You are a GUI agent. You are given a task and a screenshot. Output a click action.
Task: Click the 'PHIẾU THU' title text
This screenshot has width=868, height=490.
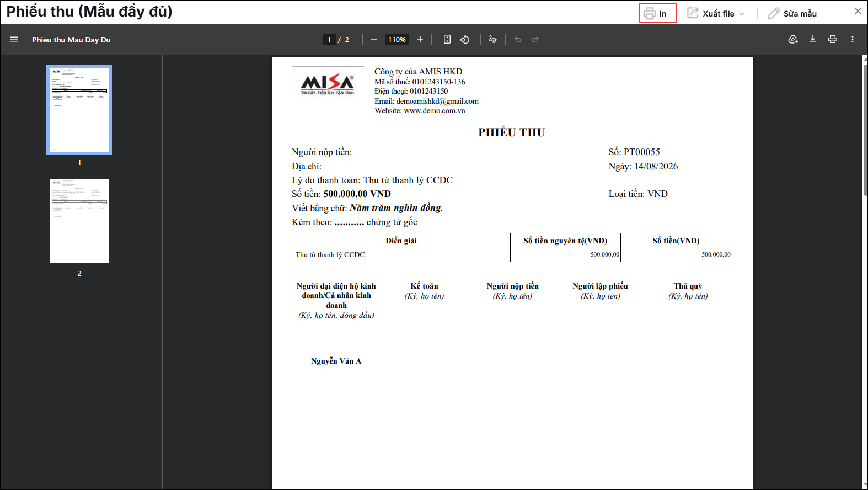(x=512, y=132)
